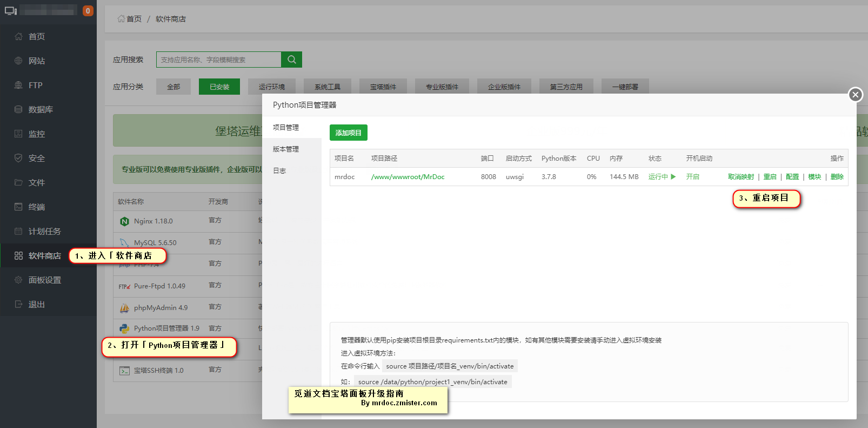Click the 终端 terminal sidebar icon
868x428 pixels.
(x=18, y=207)
